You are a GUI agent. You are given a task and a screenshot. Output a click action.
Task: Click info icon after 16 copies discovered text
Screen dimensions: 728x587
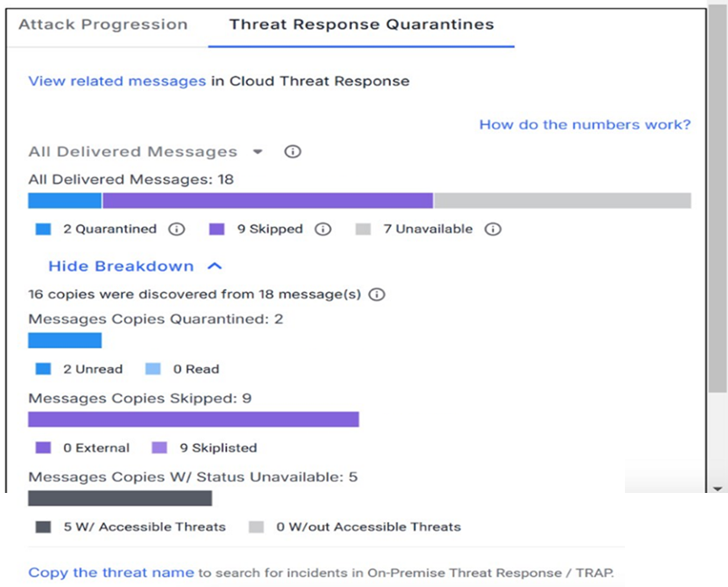point(377,295)
